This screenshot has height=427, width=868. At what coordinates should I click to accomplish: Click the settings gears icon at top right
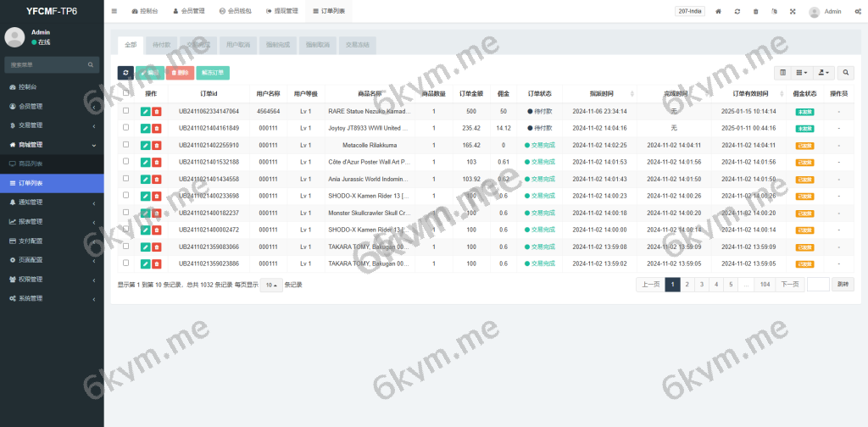[x=858, y=12]
